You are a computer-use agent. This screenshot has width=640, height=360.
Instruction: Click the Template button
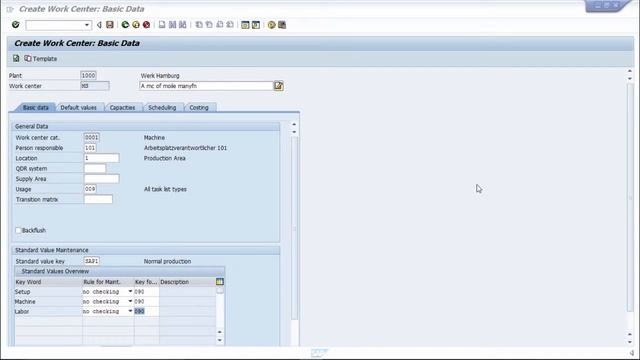[40, 59]
